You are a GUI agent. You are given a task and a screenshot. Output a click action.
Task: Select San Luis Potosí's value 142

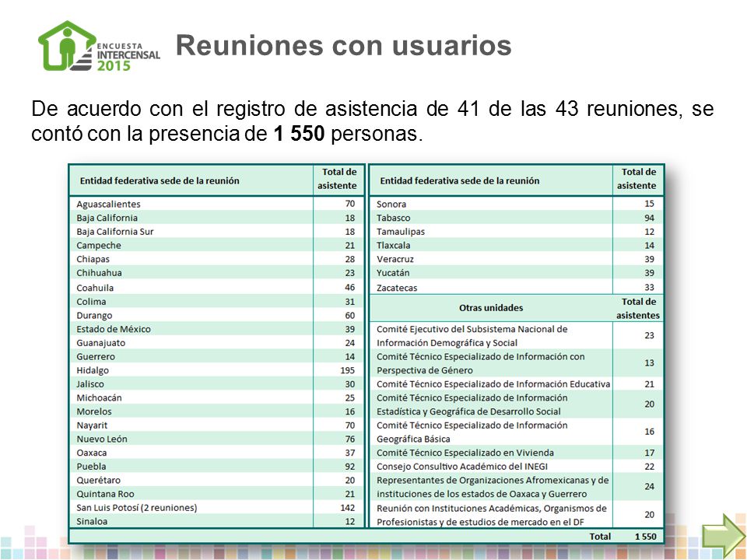coord(347,508)
